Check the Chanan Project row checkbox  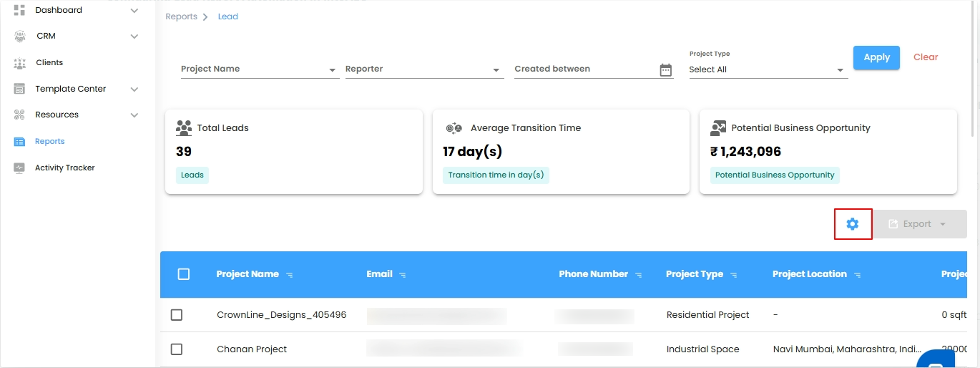click(177, 349)
